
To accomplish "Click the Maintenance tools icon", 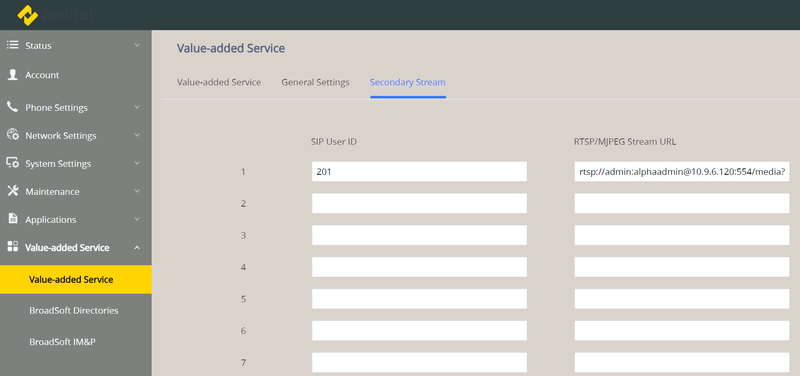I will 13,191.
